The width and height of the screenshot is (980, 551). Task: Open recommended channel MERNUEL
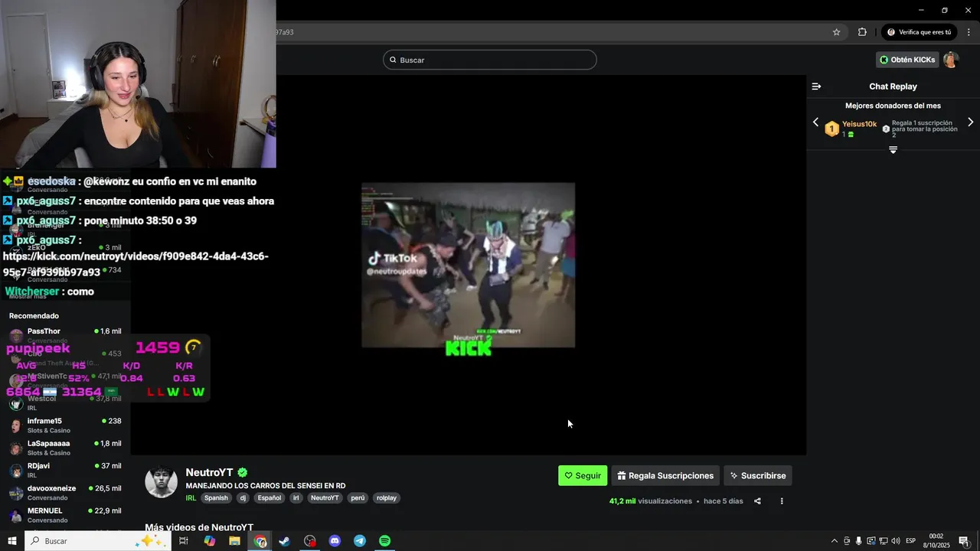[x=65, y=514]
